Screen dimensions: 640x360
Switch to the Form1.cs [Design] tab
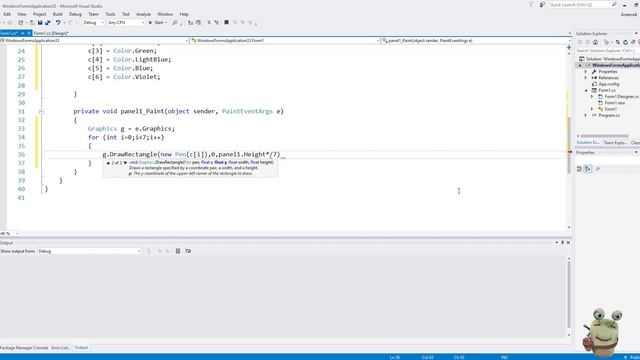tap(51, 33)
